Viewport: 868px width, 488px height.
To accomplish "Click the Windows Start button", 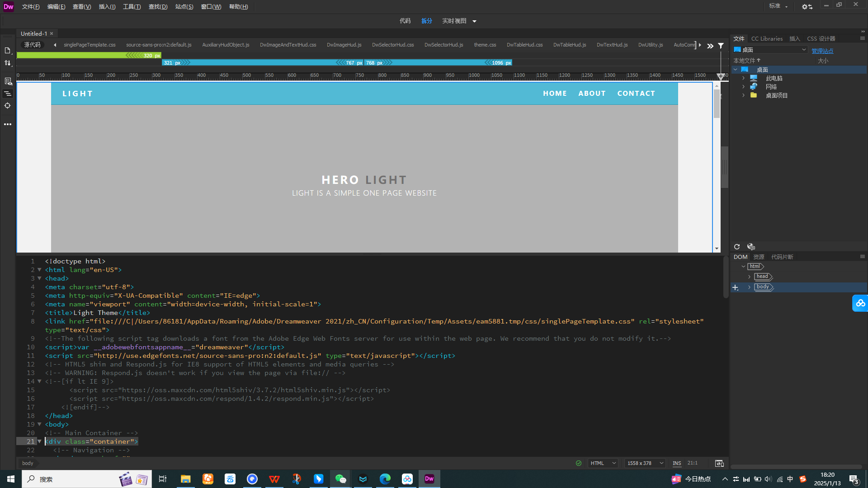I will (11, 479).
